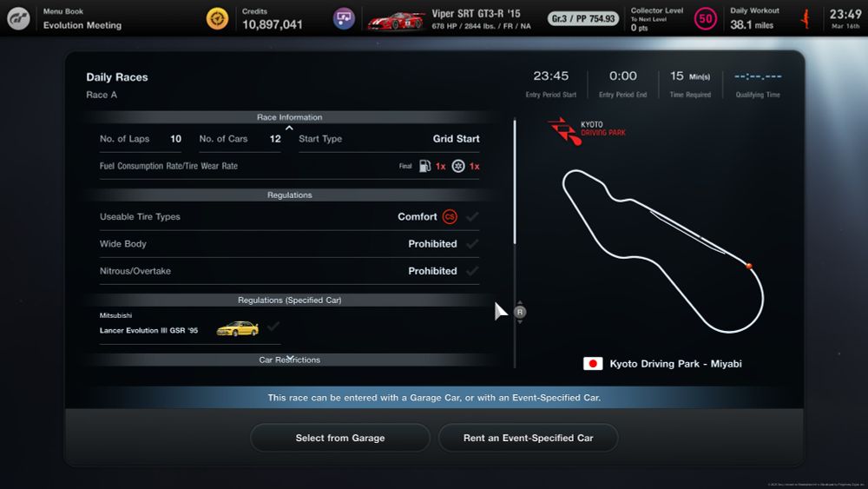Click the yellow Lancer Evolution car thumbnail
The image size is (868, 489).
238,328
